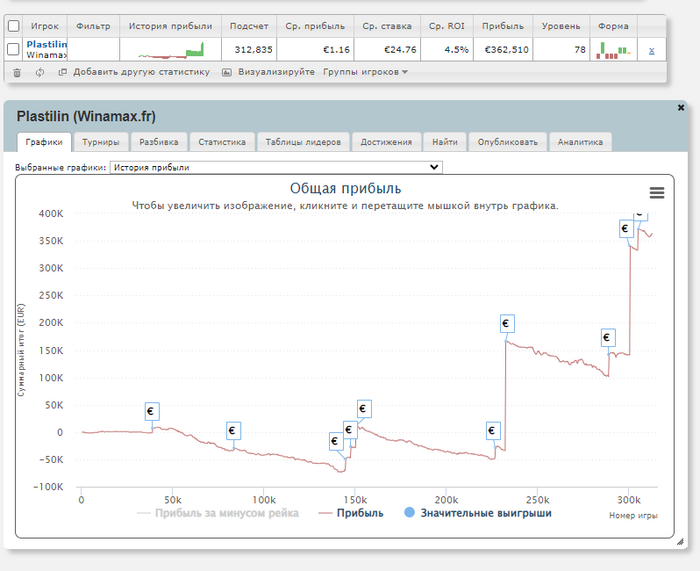The height and width of the screenshot is (571, 700).
Task: Open the Выбранные графики dropdown
Action: coord(276,167)
